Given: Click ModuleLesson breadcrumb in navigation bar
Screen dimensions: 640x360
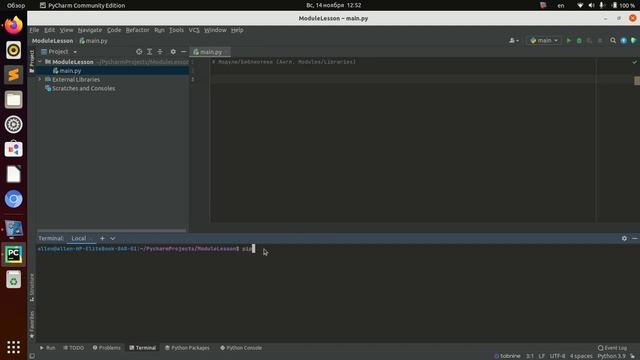Looking at the screenshot, I should click(52, 41).
